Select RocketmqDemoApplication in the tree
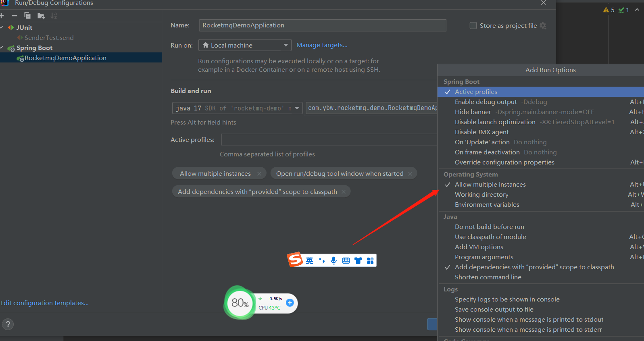 click(65, 58)
